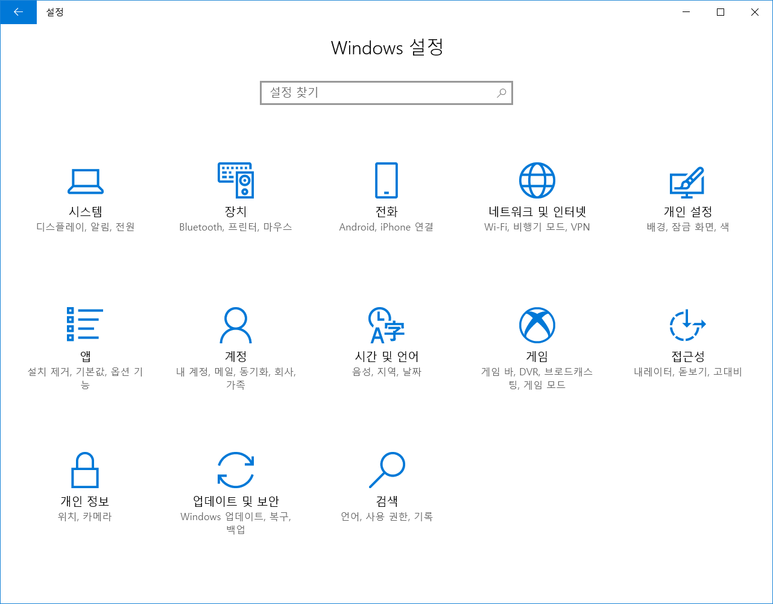Click description 배경, 잠금 화면, 색

tap(687, 227)
